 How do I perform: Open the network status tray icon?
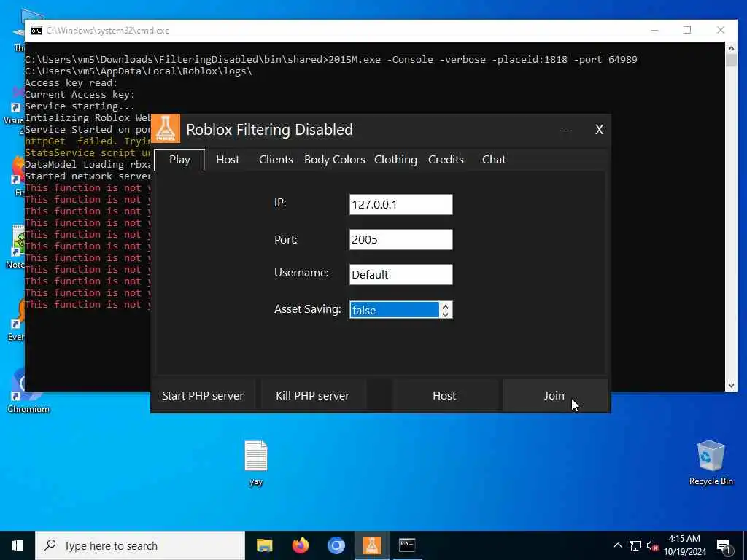click(635, 545)
